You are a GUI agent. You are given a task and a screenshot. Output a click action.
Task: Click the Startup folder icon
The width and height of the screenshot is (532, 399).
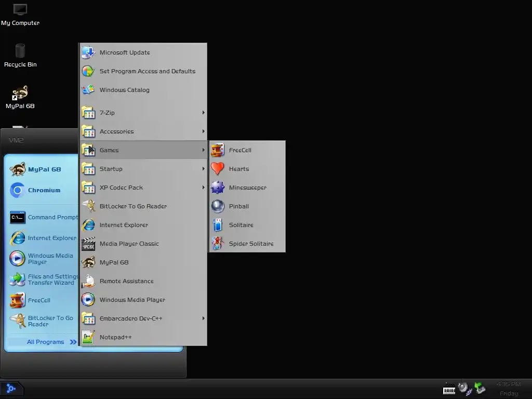(x=88, y=169)
